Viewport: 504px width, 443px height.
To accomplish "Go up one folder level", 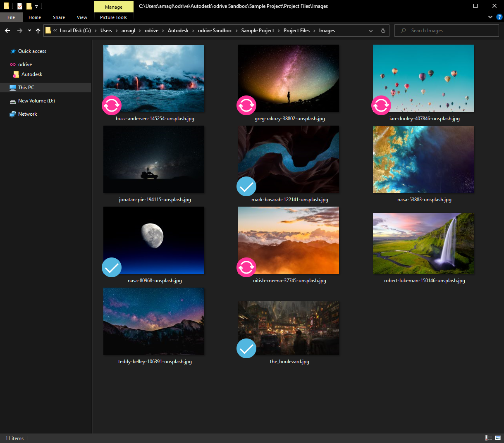I will [38, 31].
